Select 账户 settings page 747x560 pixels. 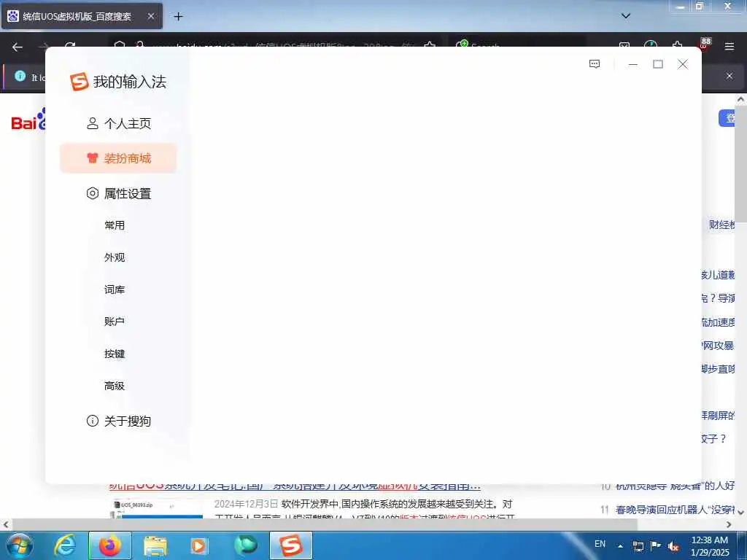(x=115, y=322)
